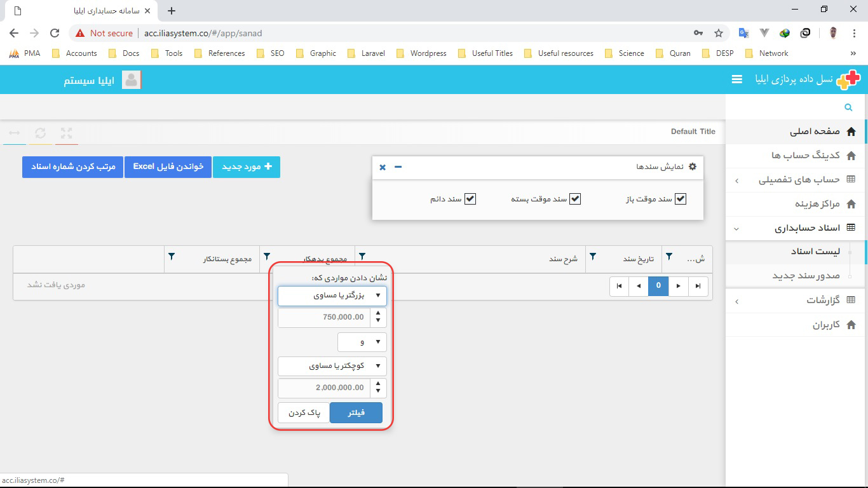Click the مورد جدید button
Image resolution: width=868 pixels, height=488 pixels.
coord(247,166)
